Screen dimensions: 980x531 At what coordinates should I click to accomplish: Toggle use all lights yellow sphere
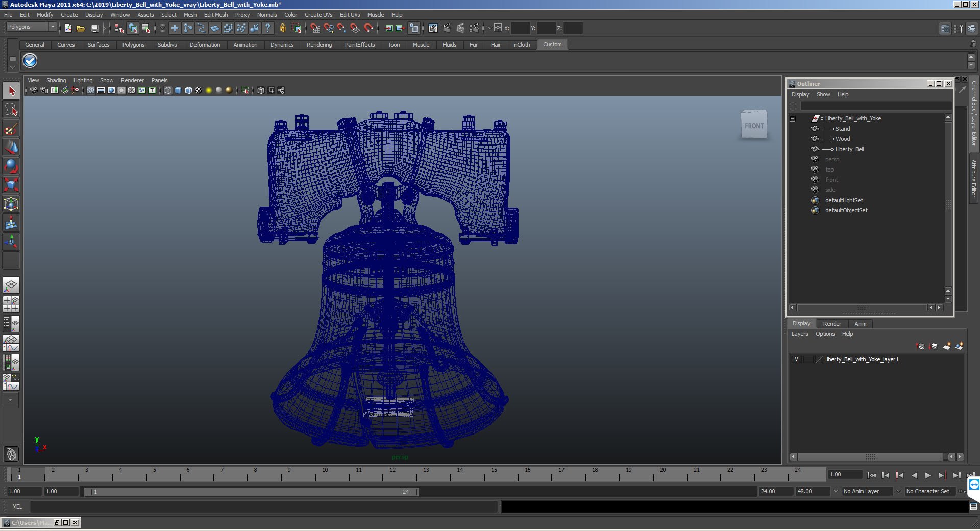(209, 90)
